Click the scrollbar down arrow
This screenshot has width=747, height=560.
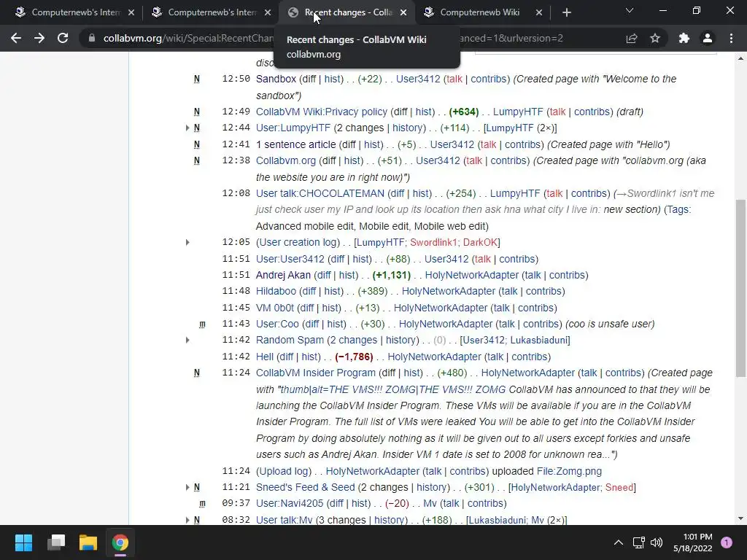[x=740, y=518]
